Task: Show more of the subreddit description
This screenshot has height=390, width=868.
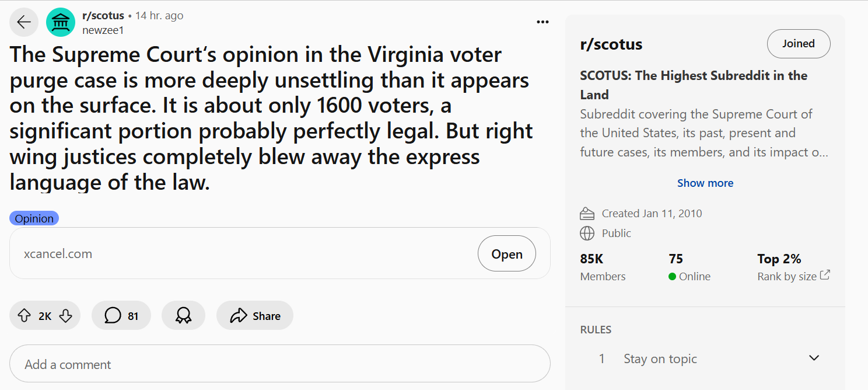Action: pyautogui.click(x=705, y=183)
